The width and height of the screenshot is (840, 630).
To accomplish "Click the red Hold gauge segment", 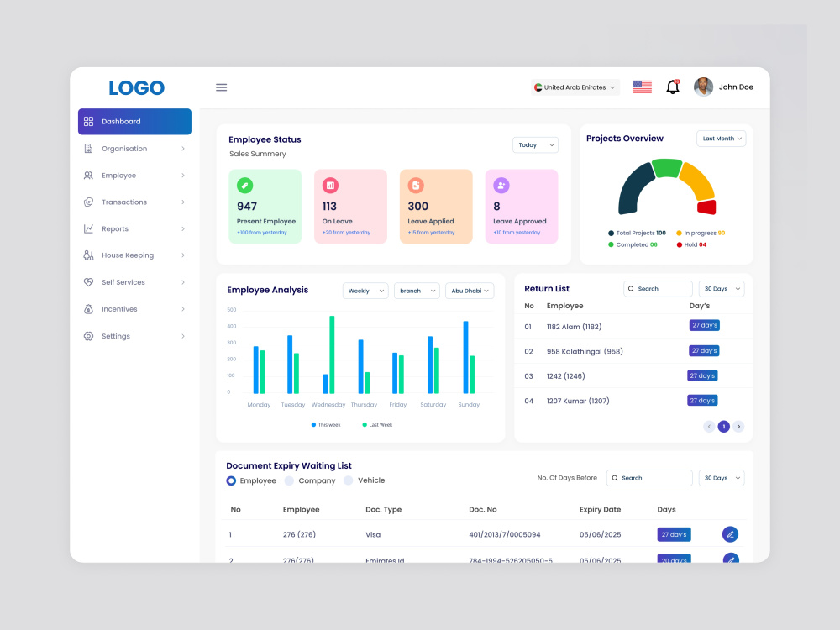I will point(706,207).
